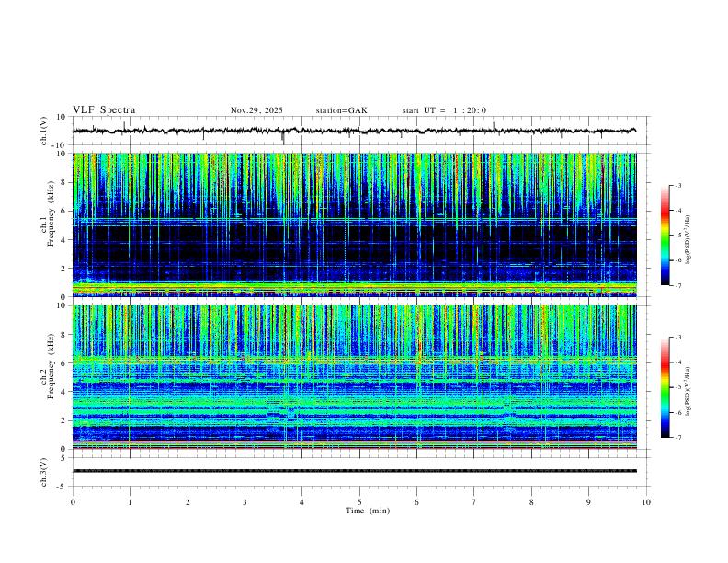Viewport: 728px width, 563px height.
Task: Click the ch.2 "Frequency (kHz)" axis label
Action: point(51,366)
